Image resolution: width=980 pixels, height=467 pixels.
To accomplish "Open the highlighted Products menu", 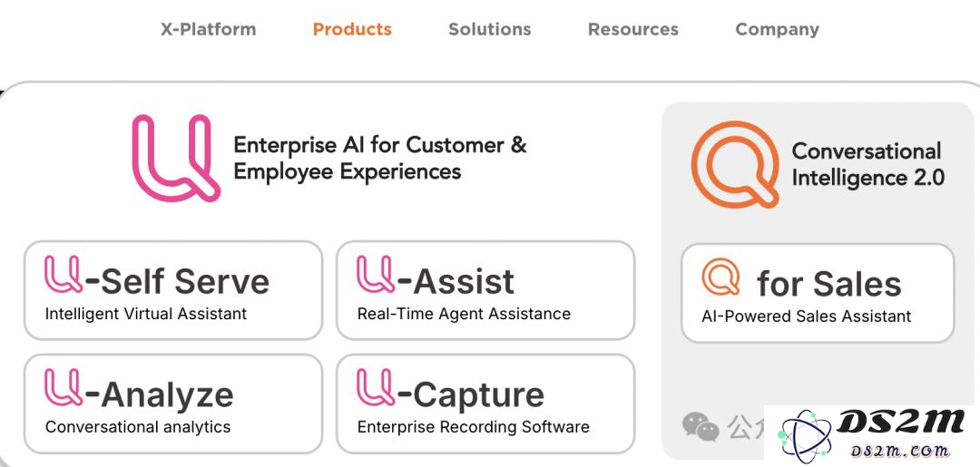I will [352, 29].
